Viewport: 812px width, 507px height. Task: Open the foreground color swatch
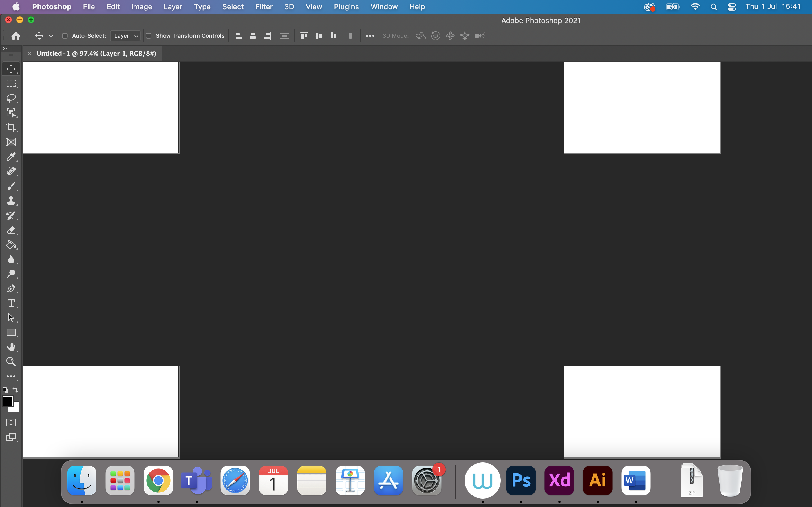point(8,401)
